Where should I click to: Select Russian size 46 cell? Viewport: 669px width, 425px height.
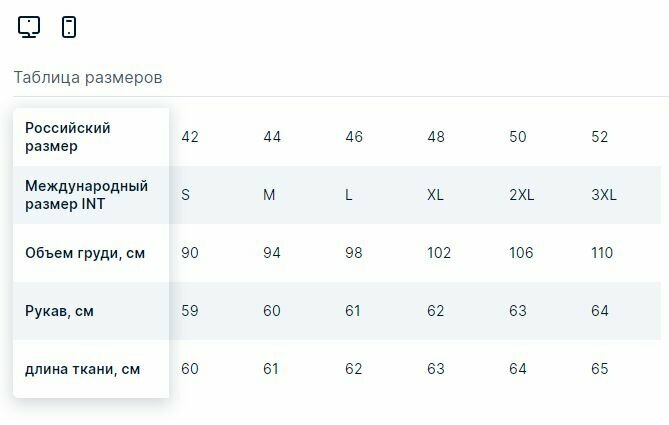pyautogui.click(x=354, y=137)
